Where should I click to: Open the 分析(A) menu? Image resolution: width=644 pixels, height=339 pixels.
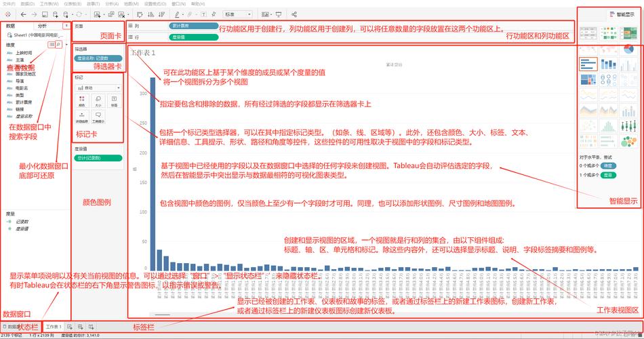112,3
